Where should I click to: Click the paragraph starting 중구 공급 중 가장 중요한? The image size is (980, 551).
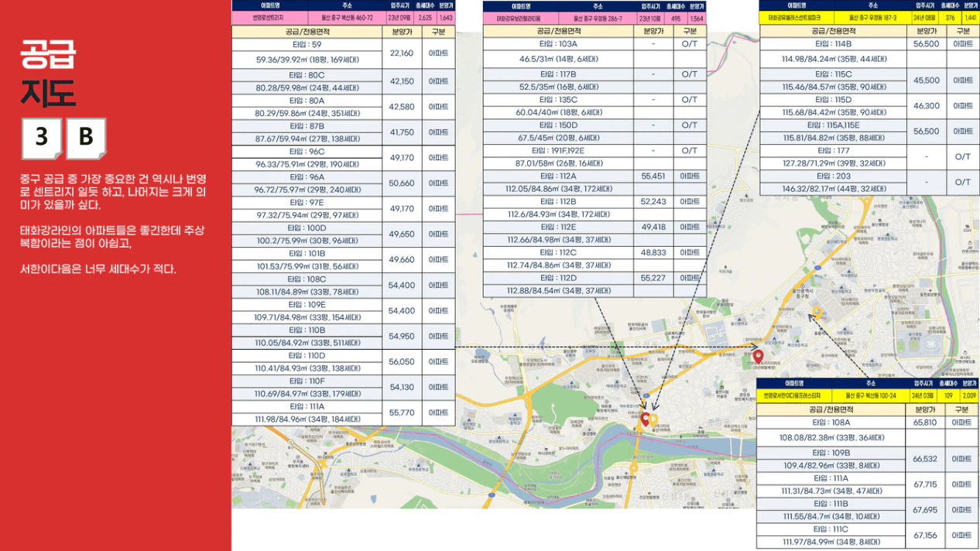pos(113,192)
